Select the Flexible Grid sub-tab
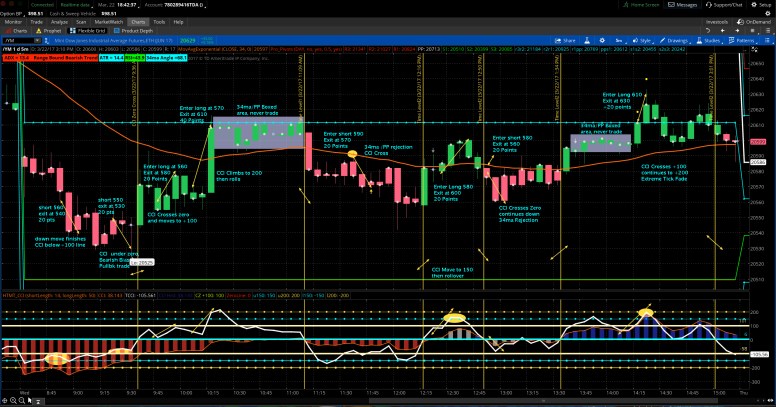776x407 pixels. coord(88,29)
